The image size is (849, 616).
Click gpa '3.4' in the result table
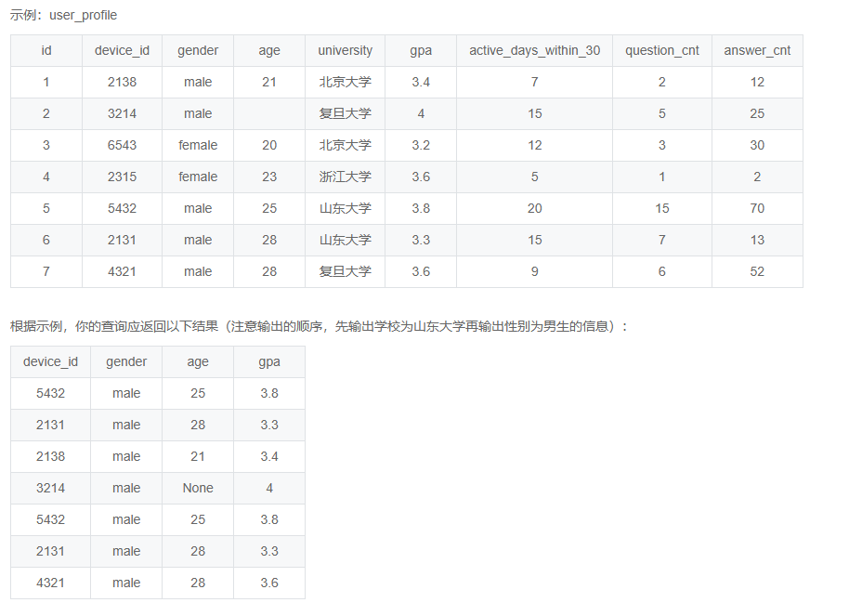[269, 457]
